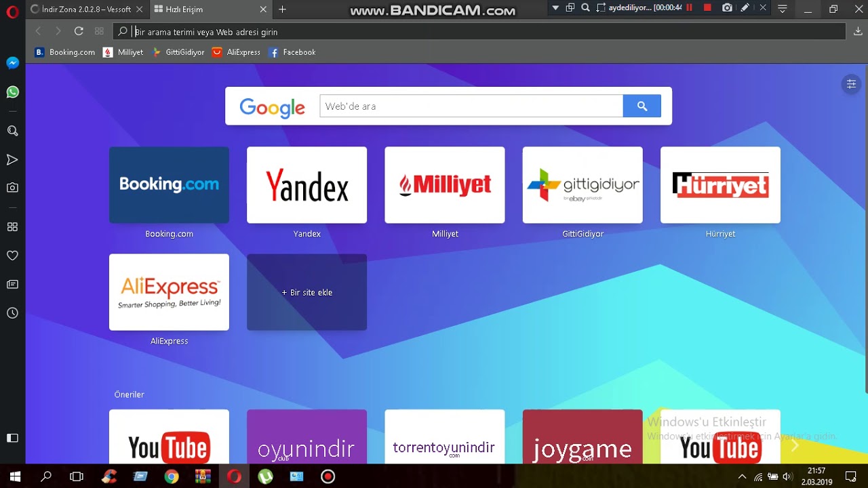Open the Windows Start menu

point(16,476)
